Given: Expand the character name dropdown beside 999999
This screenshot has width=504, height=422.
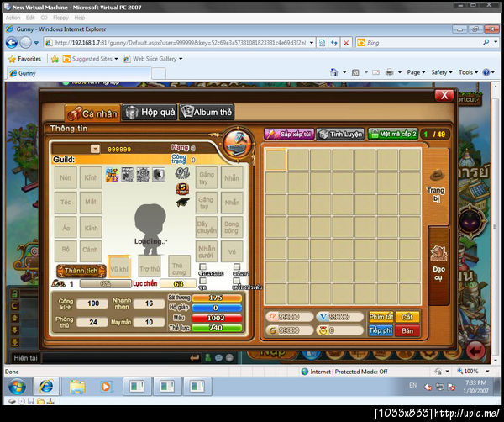Looking at the screenshot, I should (95, 149).
